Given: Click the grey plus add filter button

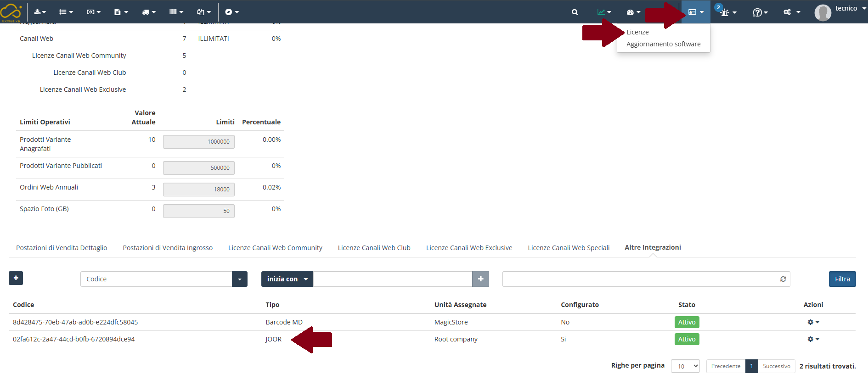Looking at the screenshot, I should (x=480, y=279).
